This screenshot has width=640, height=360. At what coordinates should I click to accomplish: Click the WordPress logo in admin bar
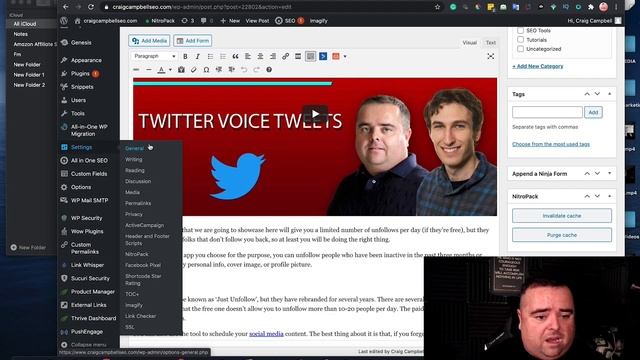[64, 20]
